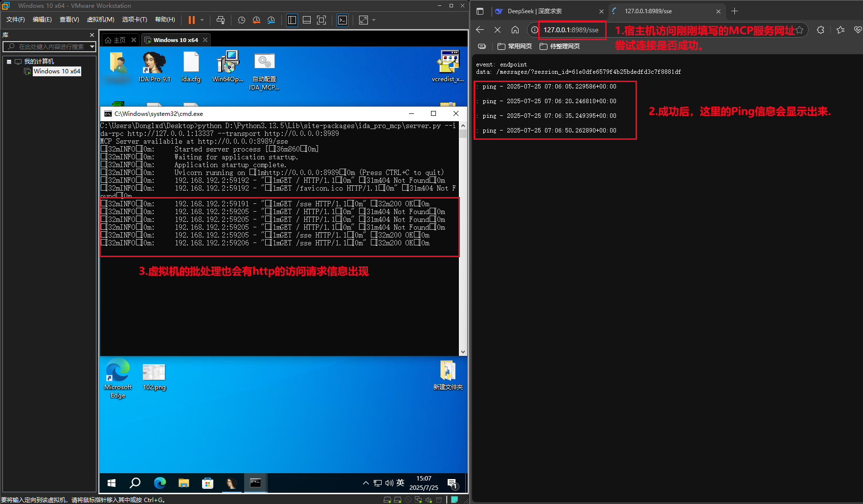Toggle the library sidebar panel view
Screen dimensions: 863x504
click(292, 20)
